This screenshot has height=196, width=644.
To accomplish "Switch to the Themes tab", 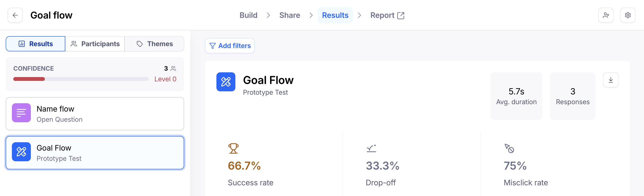I will pos(154,44).
